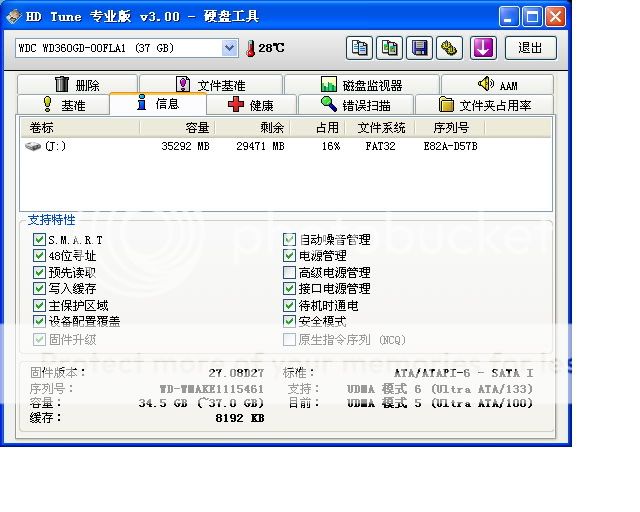
Task: Click the copy screenshot to clipboard icon
Action: click(x=390, y=48)
